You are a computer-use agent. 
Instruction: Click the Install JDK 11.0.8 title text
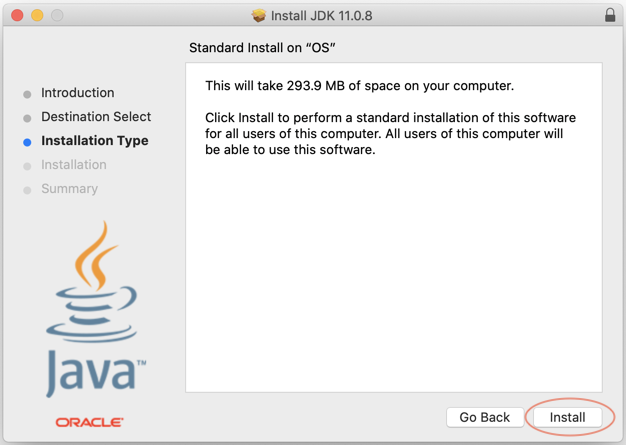click(321, 16)
